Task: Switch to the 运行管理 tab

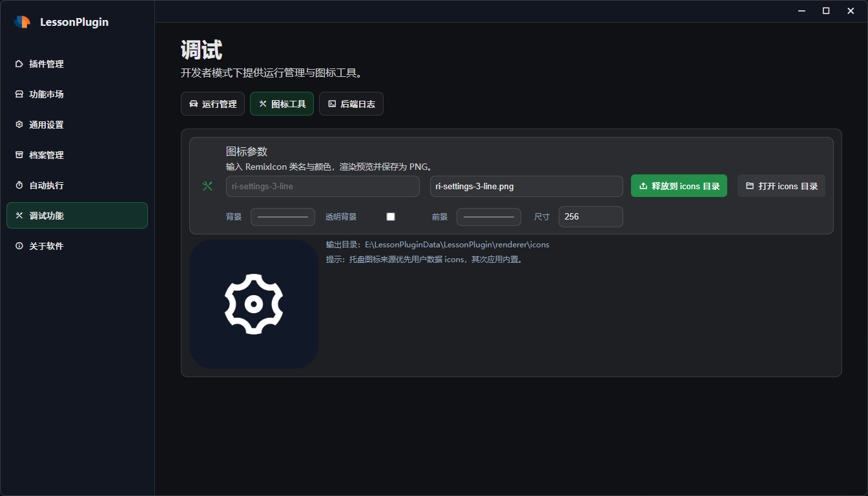Action: tap(212, 104)
